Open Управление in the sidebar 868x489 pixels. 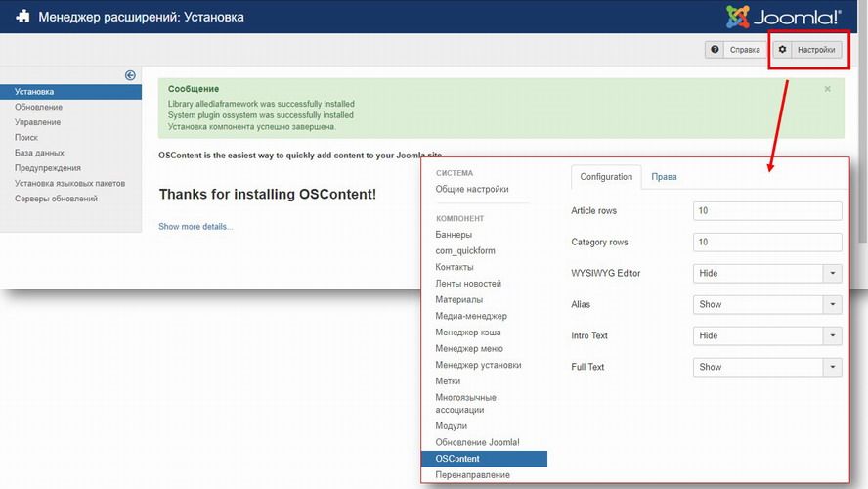38,122
